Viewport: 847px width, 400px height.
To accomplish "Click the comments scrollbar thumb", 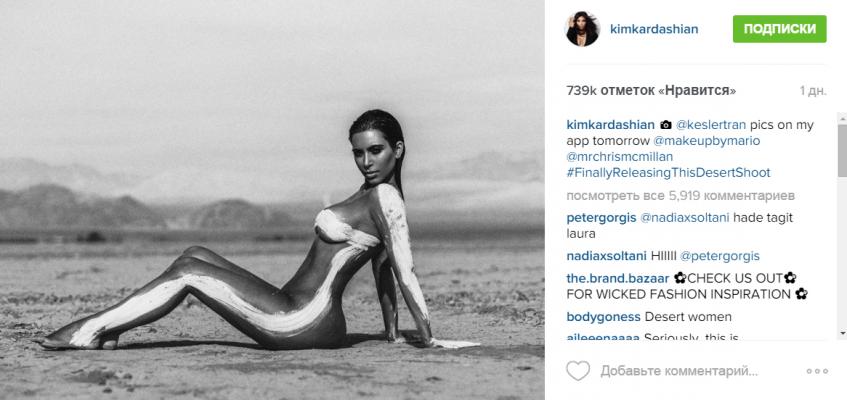I will pos(842,150).
